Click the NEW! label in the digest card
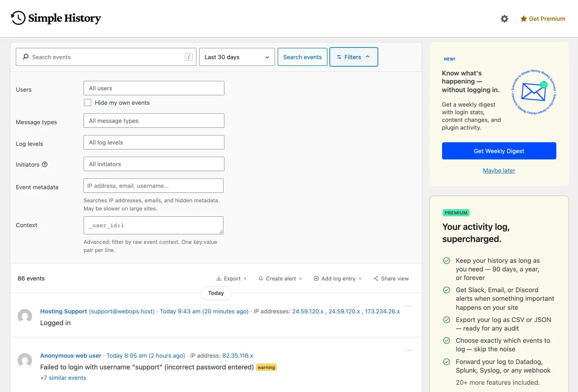The height and width of the screenshot is (392, 578). 449,59
